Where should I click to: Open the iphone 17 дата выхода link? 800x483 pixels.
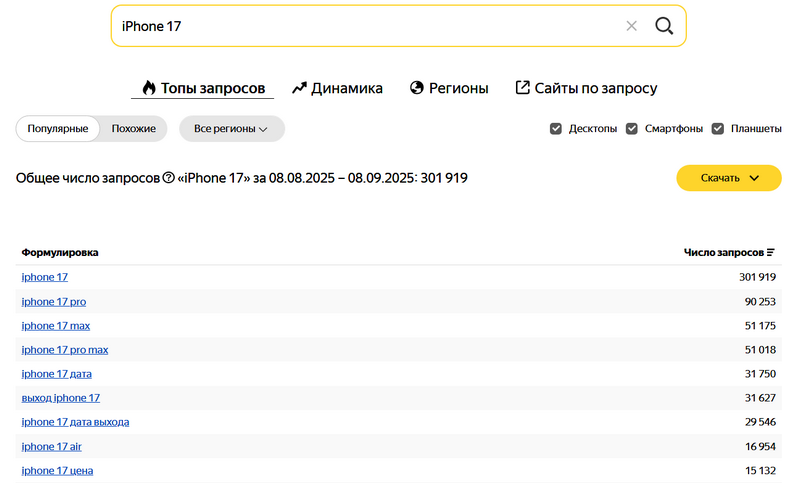pyautogui.click(x=75, y=422)
